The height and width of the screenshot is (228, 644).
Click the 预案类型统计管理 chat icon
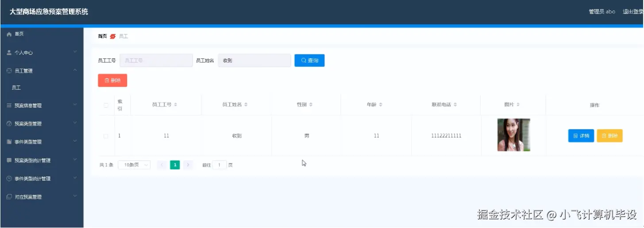tap(9, 160)
